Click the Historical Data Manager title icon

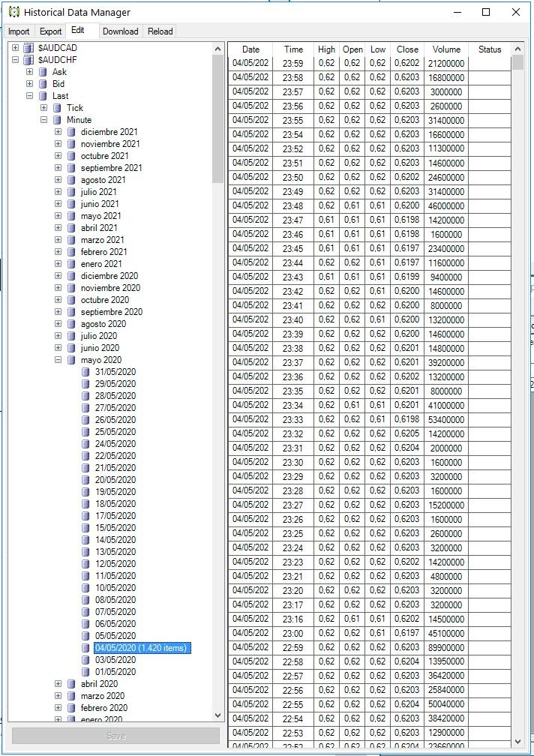tap(14, 12)
